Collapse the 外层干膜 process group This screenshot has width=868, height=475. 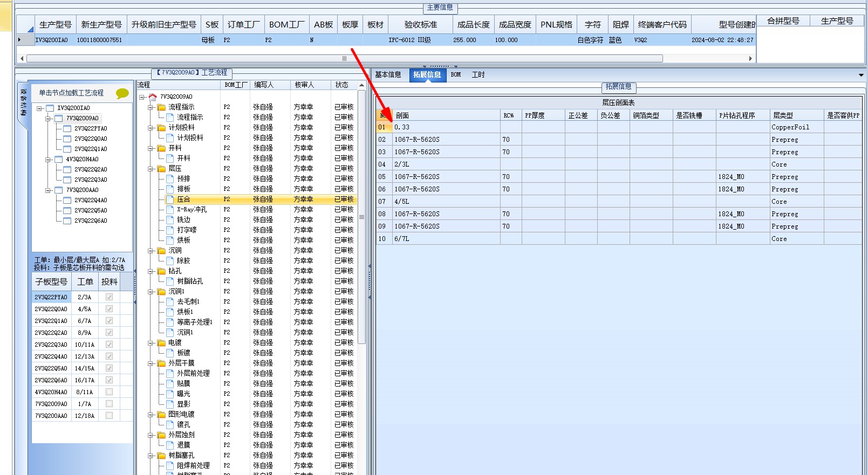[x=151, y=363]
